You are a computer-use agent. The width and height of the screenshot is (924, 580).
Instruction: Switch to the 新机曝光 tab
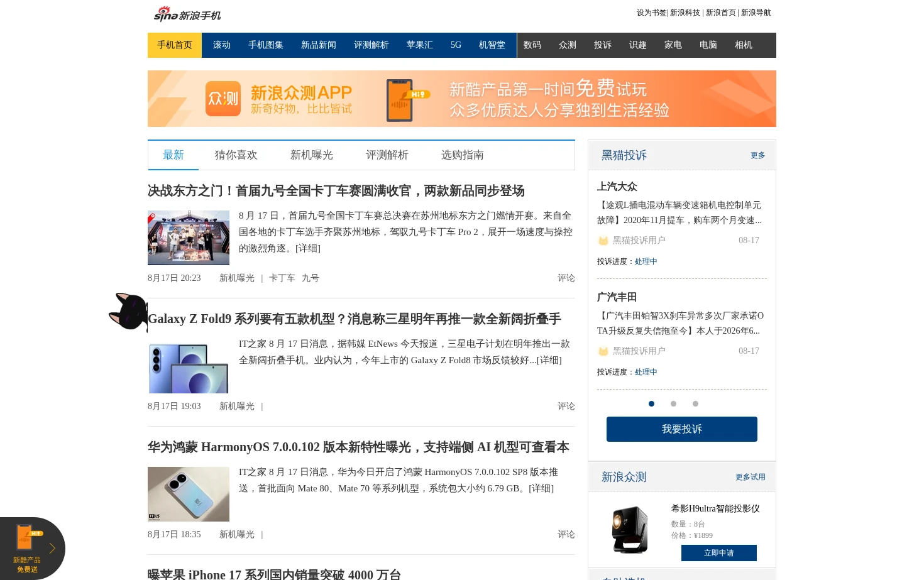pyautogui.click(x=312, y=155)
